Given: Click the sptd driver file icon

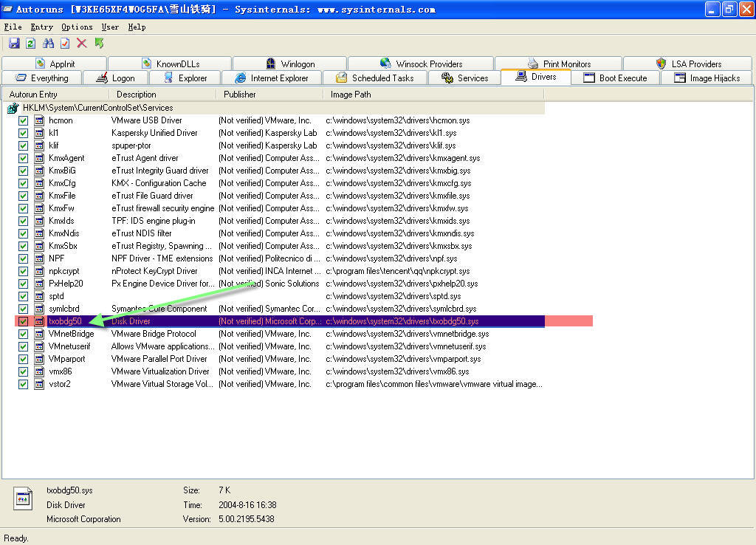Looking at the screenshot, I should 39,296.
